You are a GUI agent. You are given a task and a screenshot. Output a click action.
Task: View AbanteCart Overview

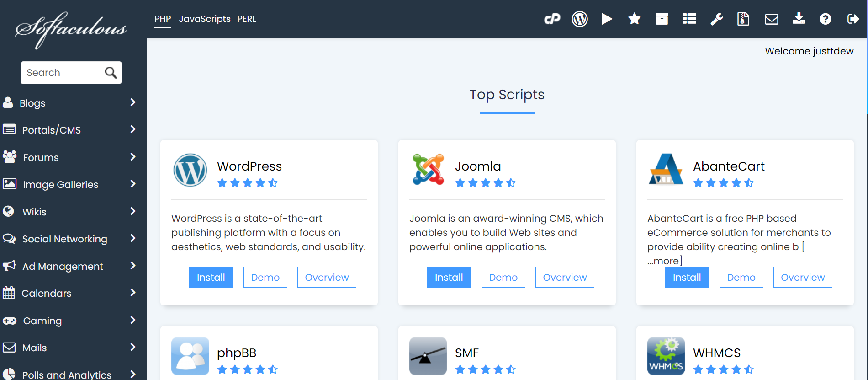[803, 277]
